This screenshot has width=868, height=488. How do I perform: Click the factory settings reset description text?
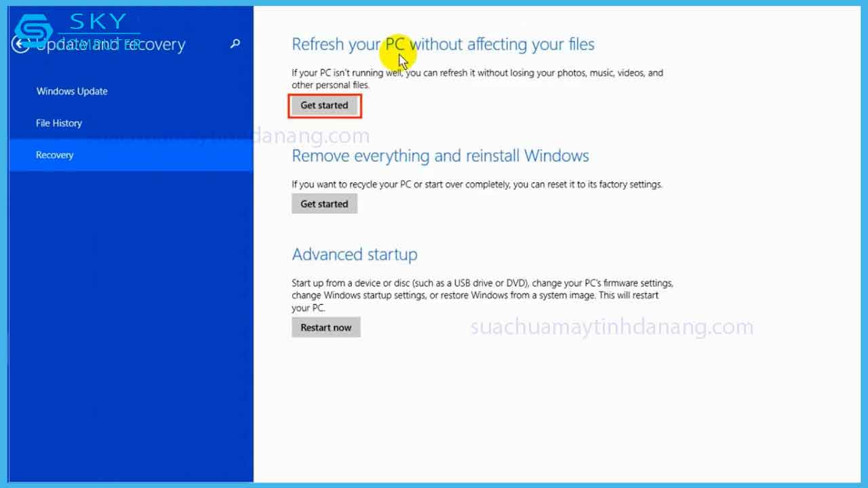click(x=477, y=184)
